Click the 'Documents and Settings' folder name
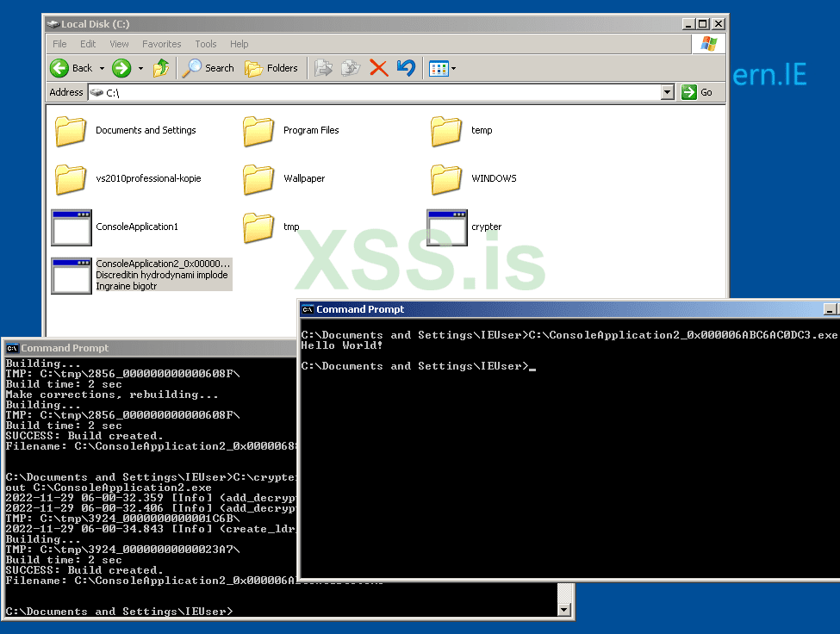The width and height of the screenshot is (840, 634). [x=146, y=130]
